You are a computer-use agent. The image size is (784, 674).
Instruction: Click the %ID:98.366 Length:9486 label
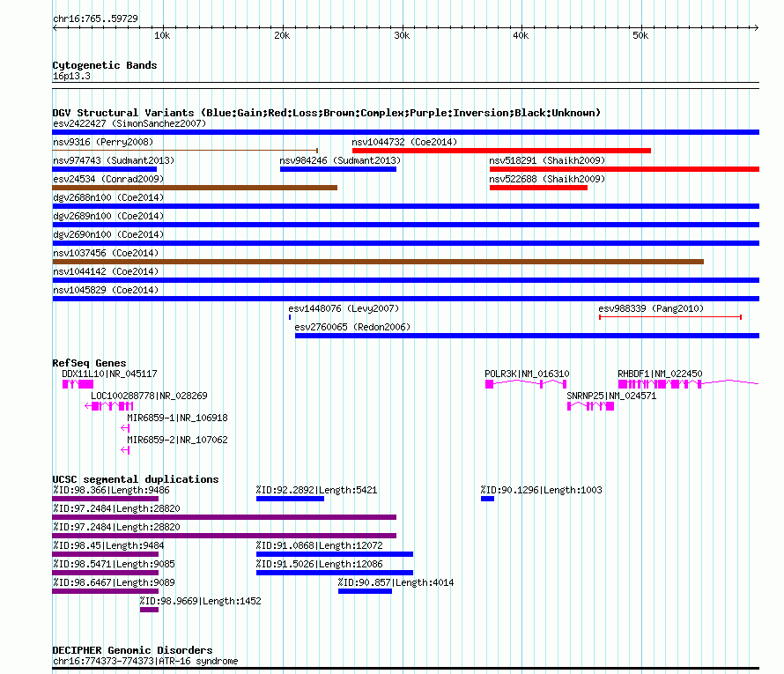pos(112,490)
